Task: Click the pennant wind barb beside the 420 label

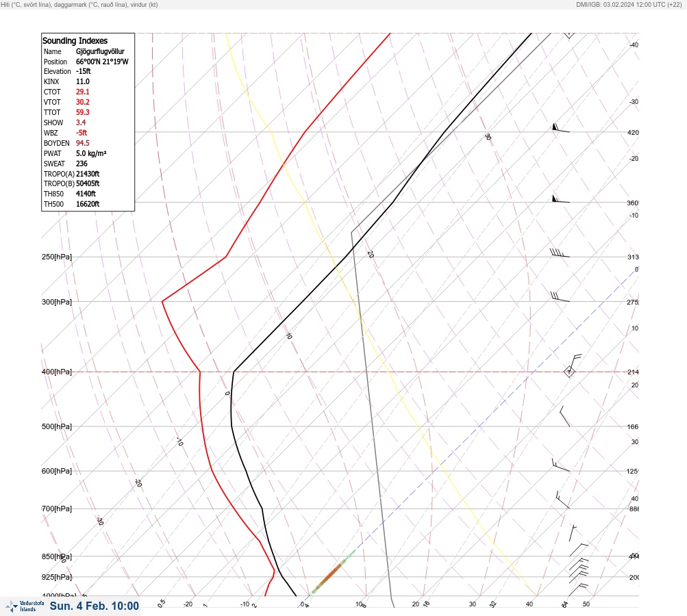Action: 561,128
